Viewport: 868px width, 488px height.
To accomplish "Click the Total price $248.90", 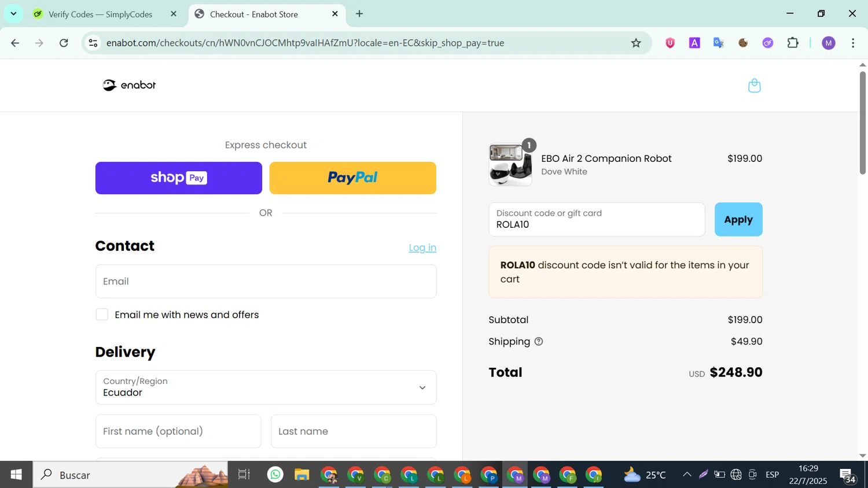I will coord(735,372).
